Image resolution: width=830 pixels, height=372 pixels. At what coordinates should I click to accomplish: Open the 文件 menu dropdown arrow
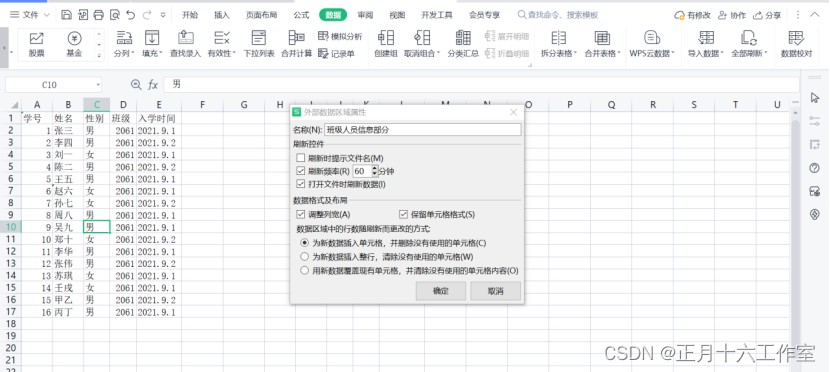[46, 15]
